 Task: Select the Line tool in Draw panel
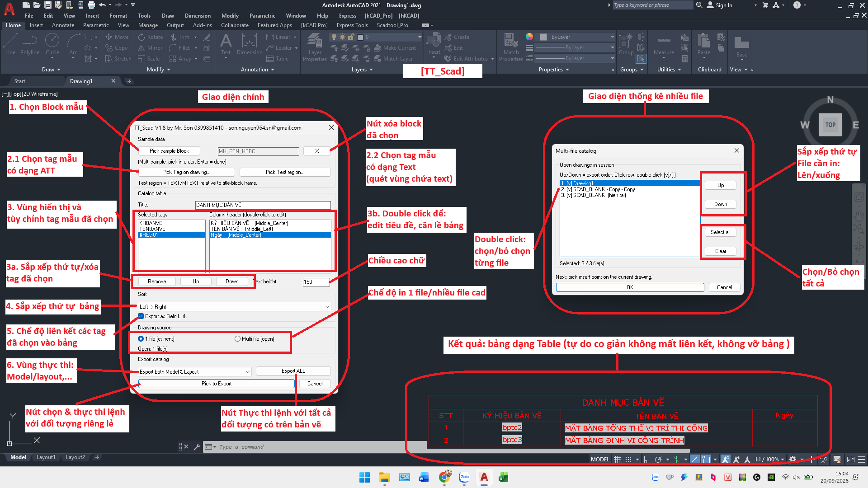(x=10, y=44)
